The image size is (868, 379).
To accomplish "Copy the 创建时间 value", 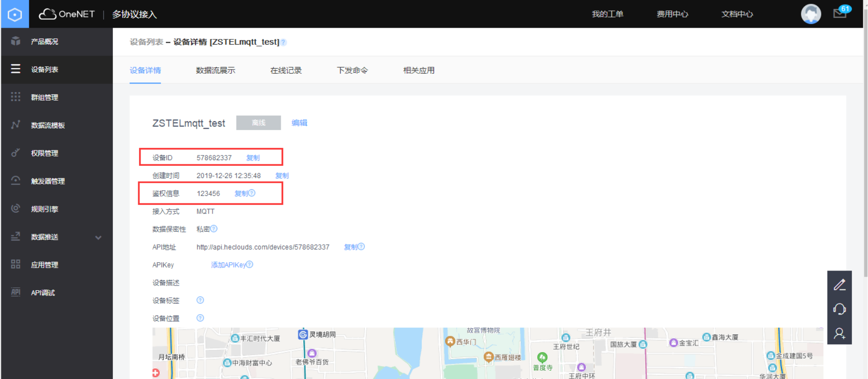I will 282,175.
